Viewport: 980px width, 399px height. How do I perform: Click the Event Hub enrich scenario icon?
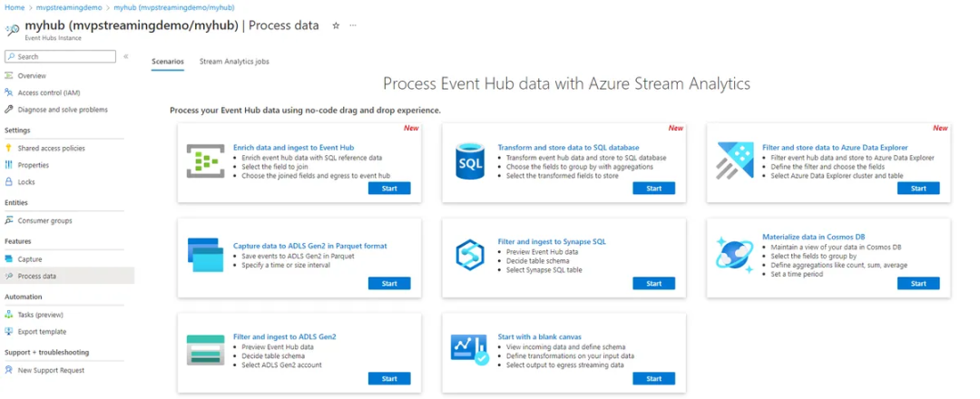[205, 161]
